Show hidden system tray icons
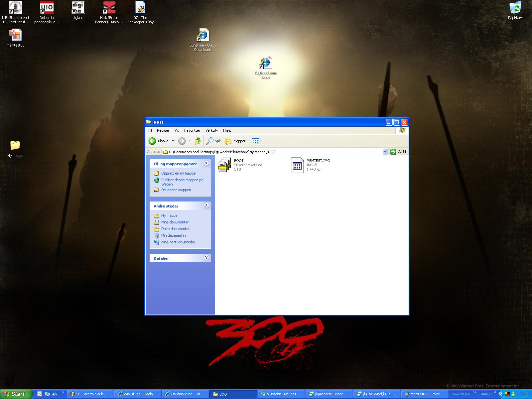The image size is (532, 399). point(501,394)
